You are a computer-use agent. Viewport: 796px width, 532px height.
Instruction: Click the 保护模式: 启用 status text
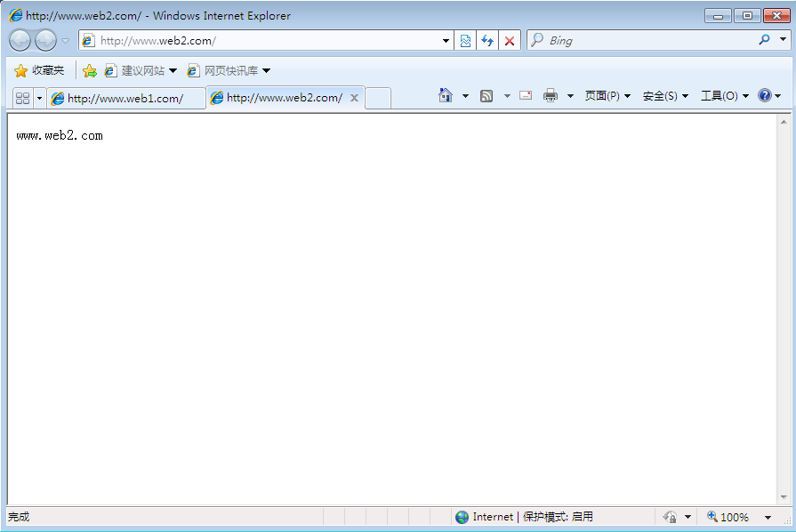pos(558,517)
